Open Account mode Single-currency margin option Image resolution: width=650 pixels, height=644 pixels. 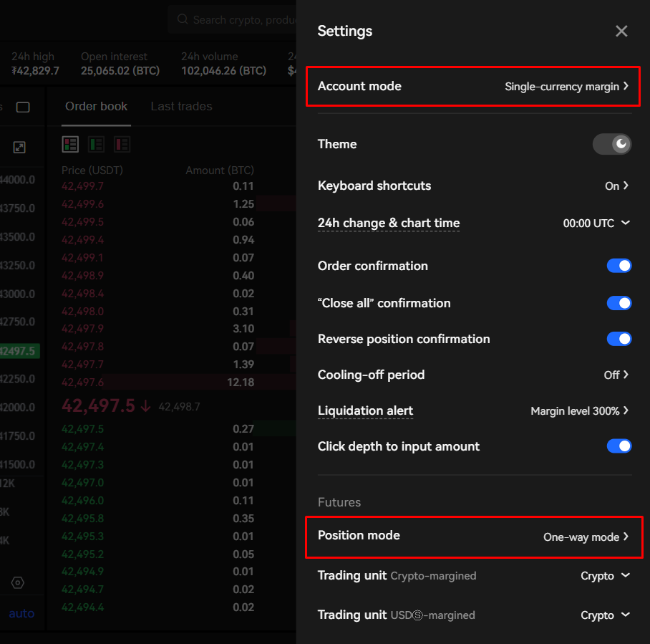click(x=566, y=87)
